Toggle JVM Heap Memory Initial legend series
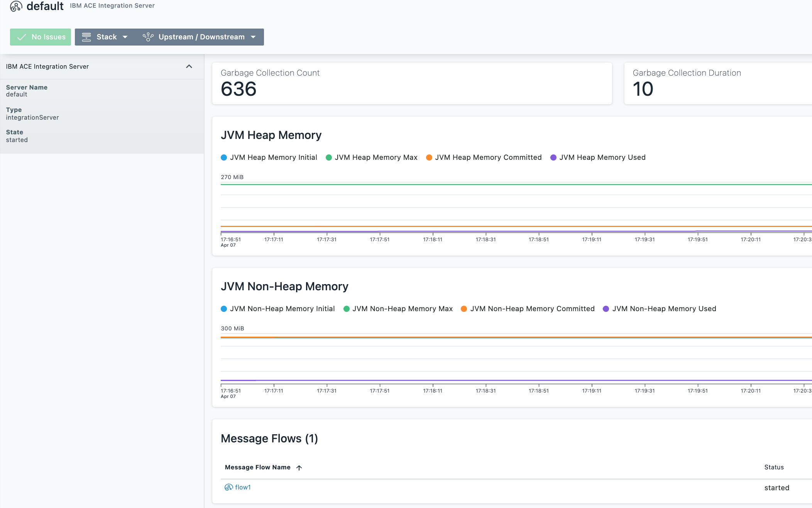Image resolution: width=812 pixels, height=508 pixels. click(x=269, y=157)
